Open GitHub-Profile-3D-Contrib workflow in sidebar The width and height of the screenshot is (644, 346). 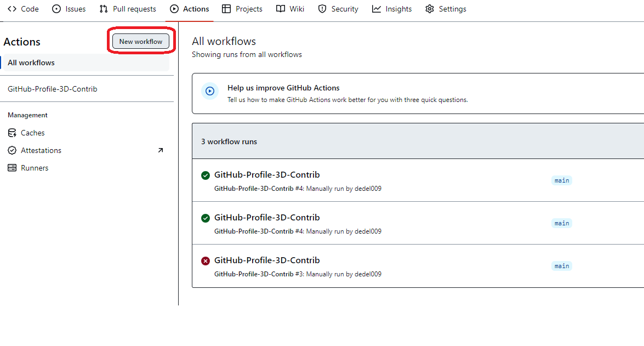pyautogui.click(x=53, y=89)
